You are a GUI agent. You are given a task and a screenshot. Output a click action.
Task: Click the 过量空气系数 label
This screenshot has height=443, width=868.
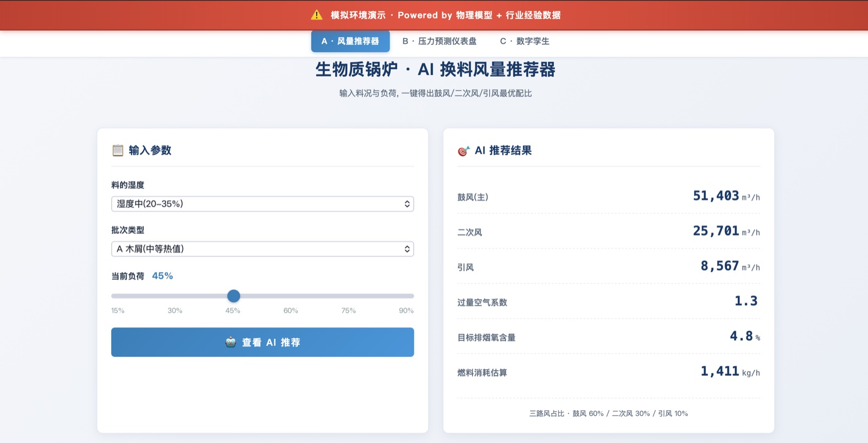[x=482, y=302]
